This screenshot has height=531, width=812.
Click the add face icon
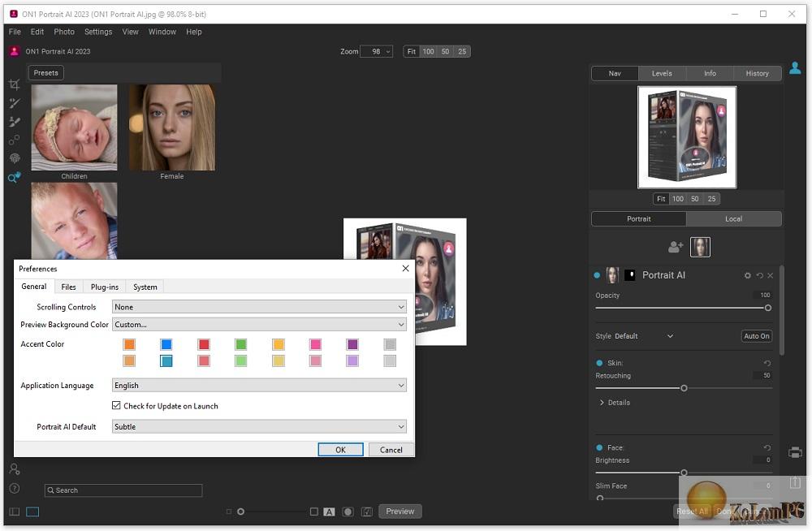(x=676, y=247)
